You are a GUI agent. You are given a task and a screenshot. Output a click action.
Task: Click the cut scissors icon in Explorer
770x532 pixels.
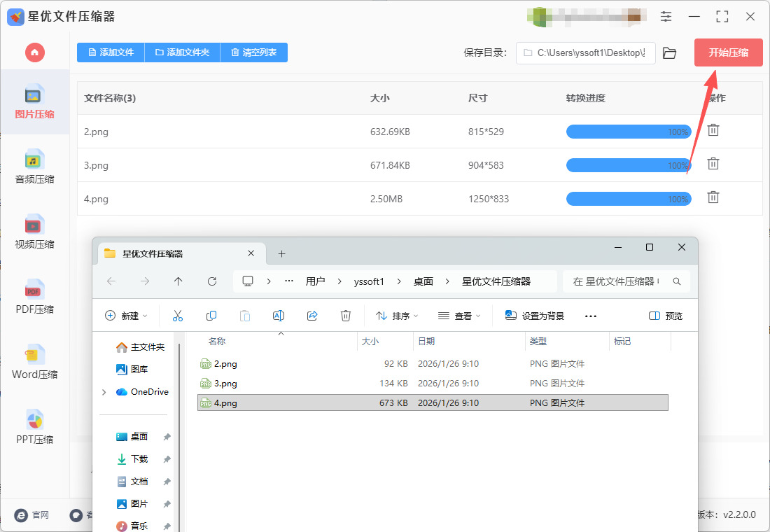coord(178,316)
